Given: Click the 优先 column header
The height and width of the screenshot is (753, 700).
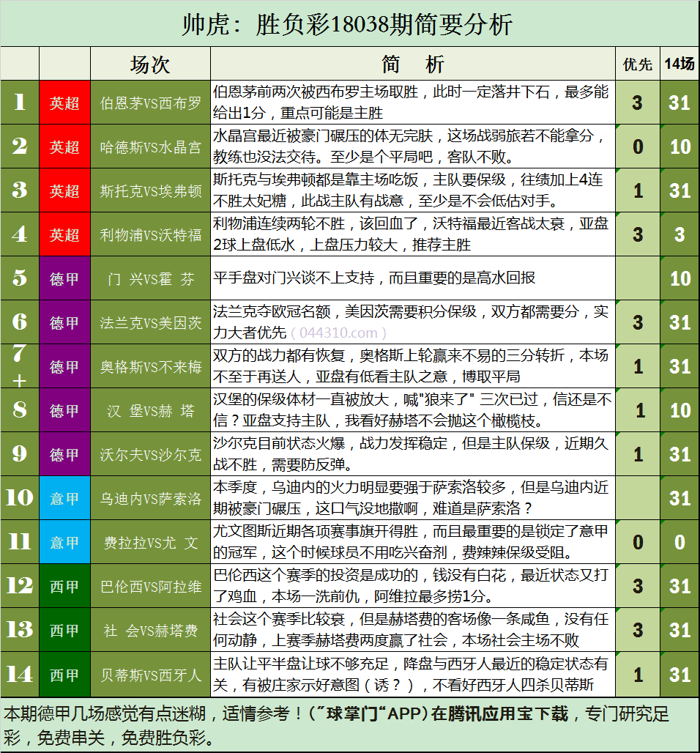Looking at the screenshot, I should pyautogui.click(x=638, y=64).
